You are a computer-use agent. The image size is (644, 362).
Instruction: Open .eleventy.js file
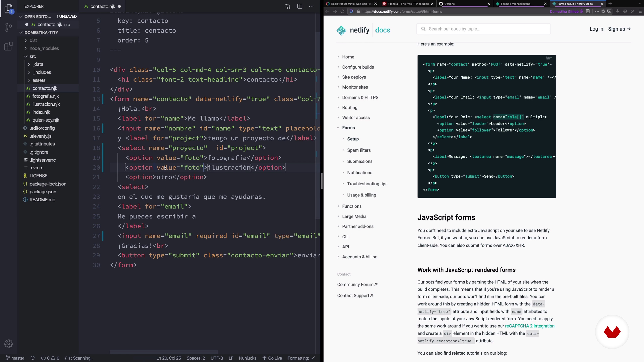point(40,136)
